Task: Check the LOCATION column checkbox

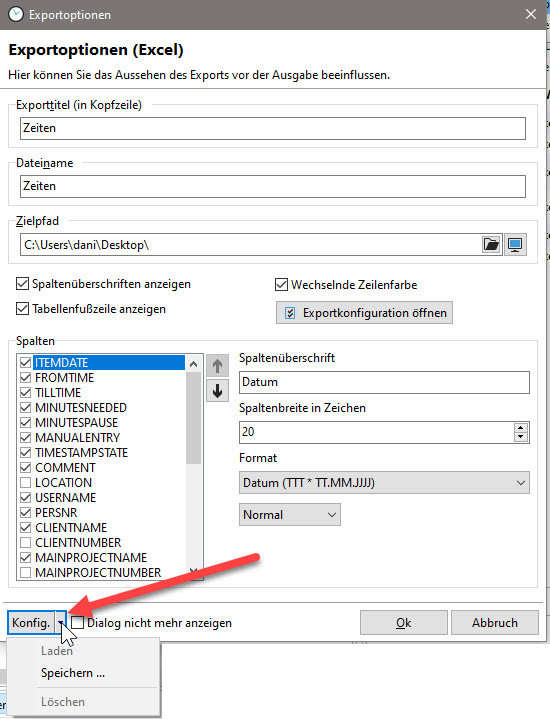Action: [x=26, y=483]
